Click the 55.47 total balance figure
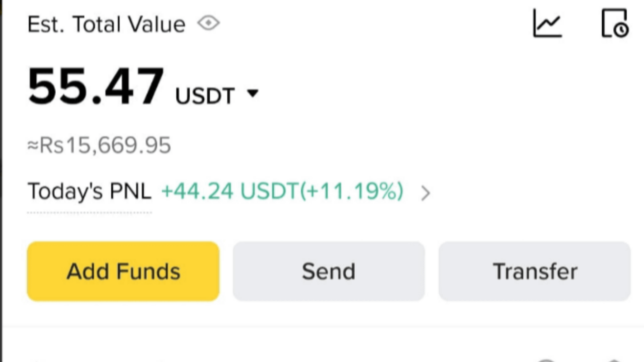 [96, 87]
